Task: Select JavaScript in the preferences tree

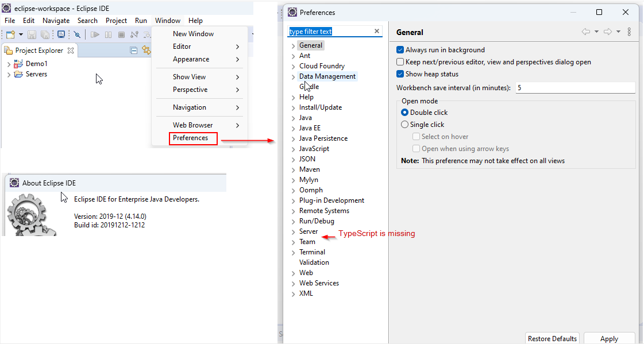Action: 314,149
